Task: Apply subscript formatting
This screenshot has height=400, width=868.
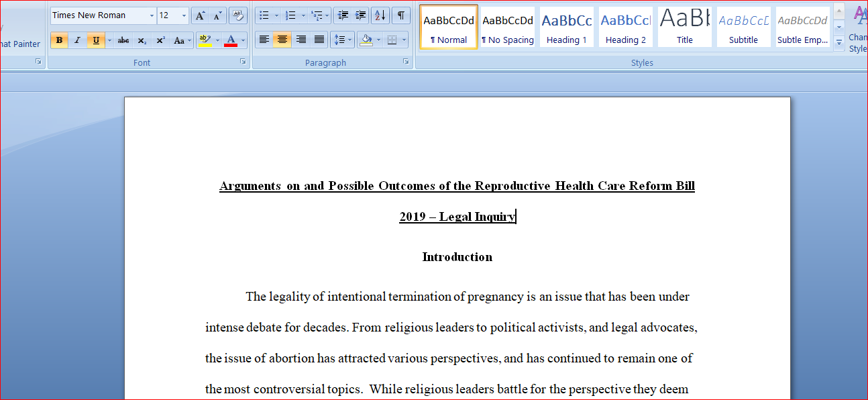Action: click(142, 40)
